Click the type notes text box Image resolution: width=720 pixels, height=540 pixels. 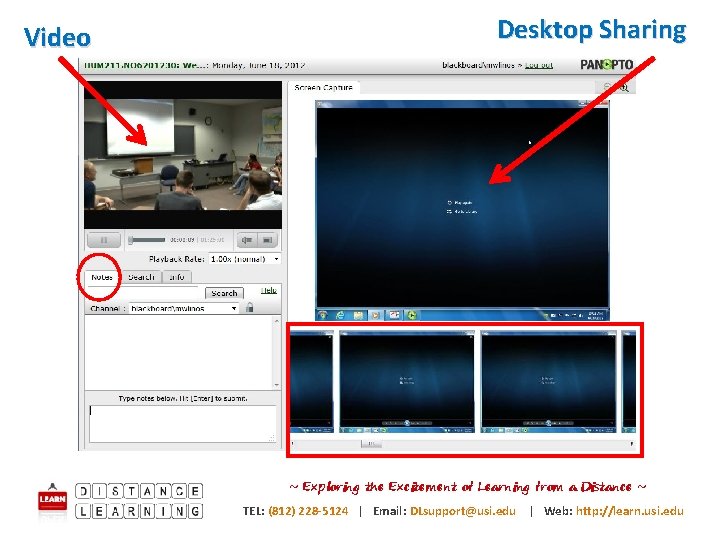point(183,423)
